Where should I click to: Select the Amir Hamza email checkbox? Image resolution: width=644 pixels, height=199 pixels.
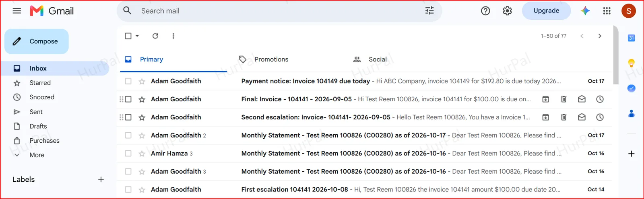pos(128,153)
